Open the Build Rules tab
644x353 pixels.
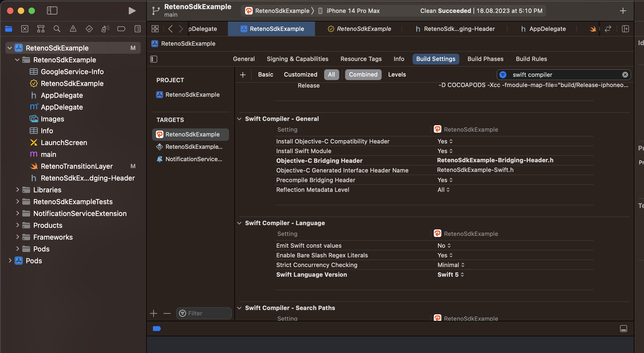pyautogui.click(x=531, y=59)
